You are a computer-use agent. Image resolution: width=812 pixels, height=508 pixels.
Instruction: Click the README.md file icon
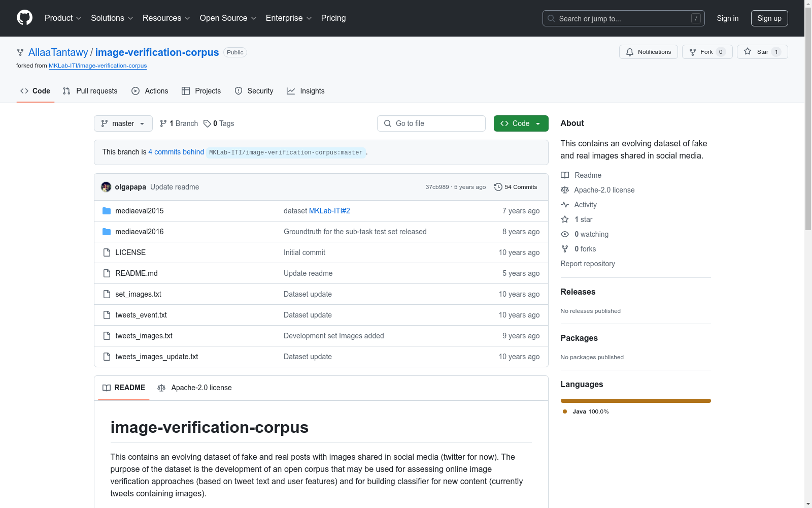pyautogui.click(x=107, y=273)
